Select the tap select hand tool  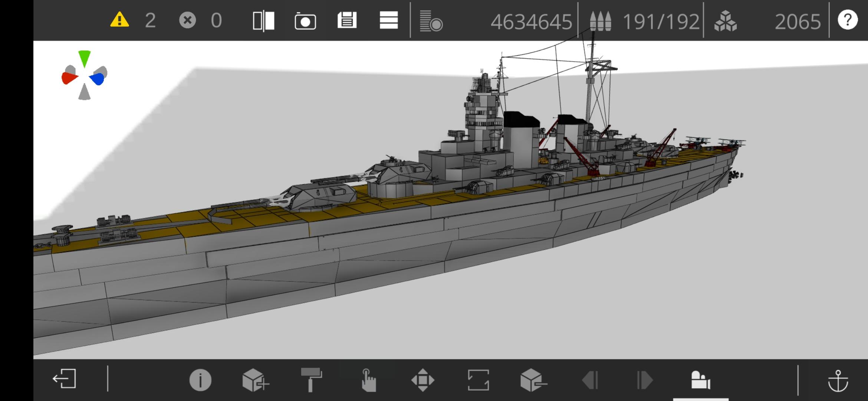[368, 380]
